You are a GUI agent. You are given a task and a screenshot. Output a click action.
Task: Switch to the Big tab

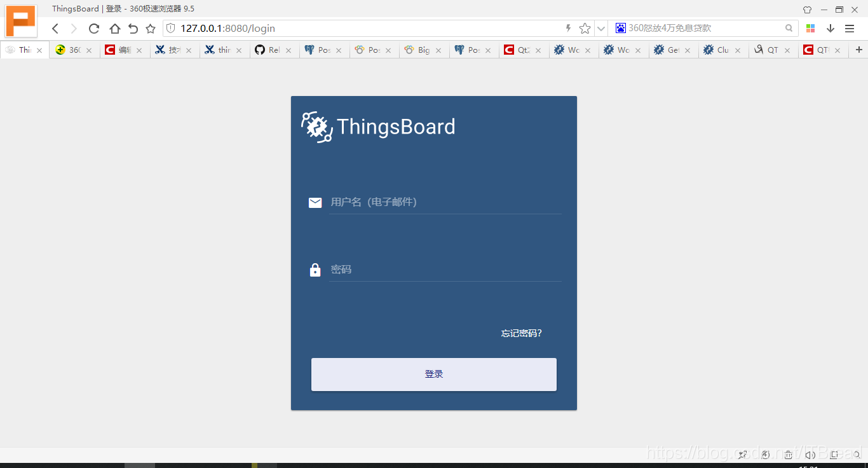[x=424, y=50]
